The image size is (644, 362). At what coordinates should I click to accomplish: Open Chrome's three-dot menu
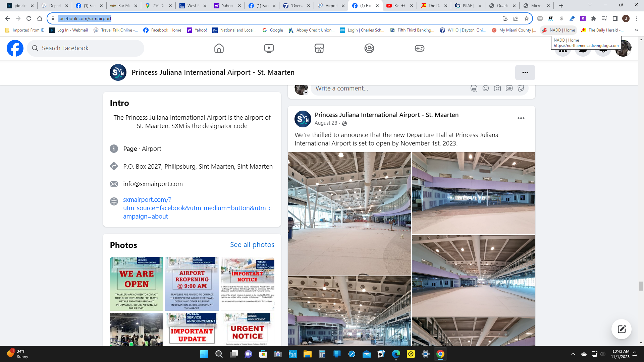(637, 18)
